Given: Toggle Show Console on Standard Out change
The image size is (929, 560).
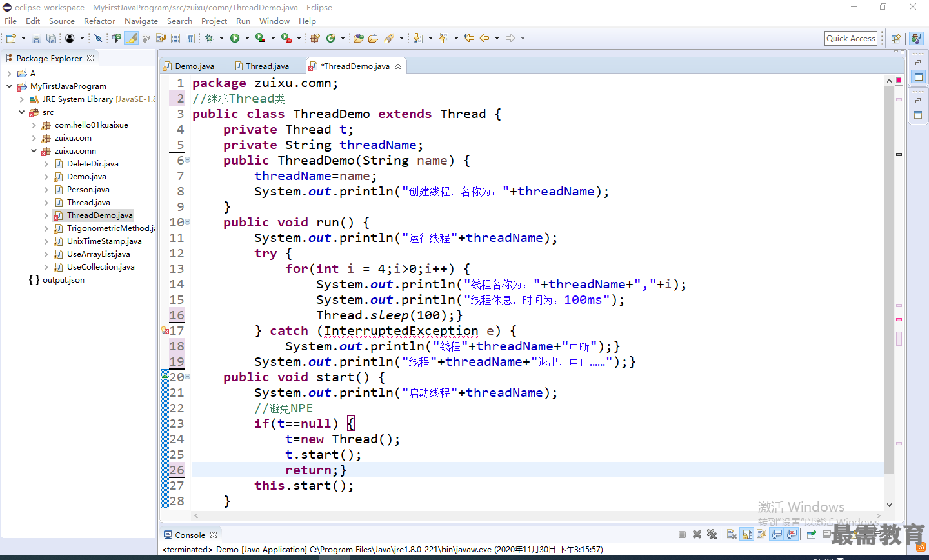Looking at the screenshot, I should 777,534.
